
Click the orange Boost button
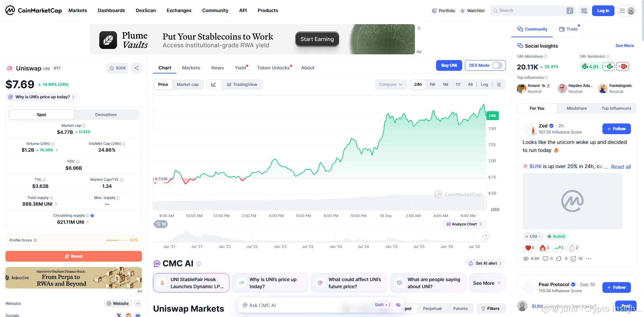(73, 256)
